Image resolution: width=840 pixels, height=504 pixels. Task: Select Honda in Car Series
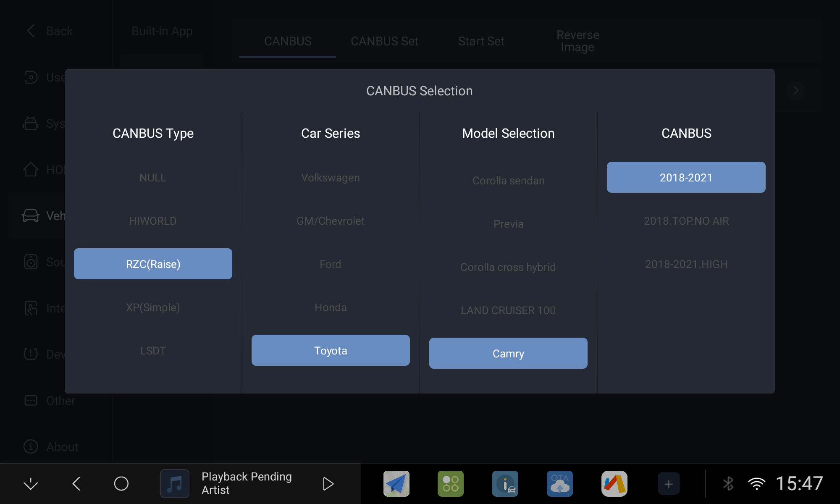pyautogui.click(x=331, y=307)
